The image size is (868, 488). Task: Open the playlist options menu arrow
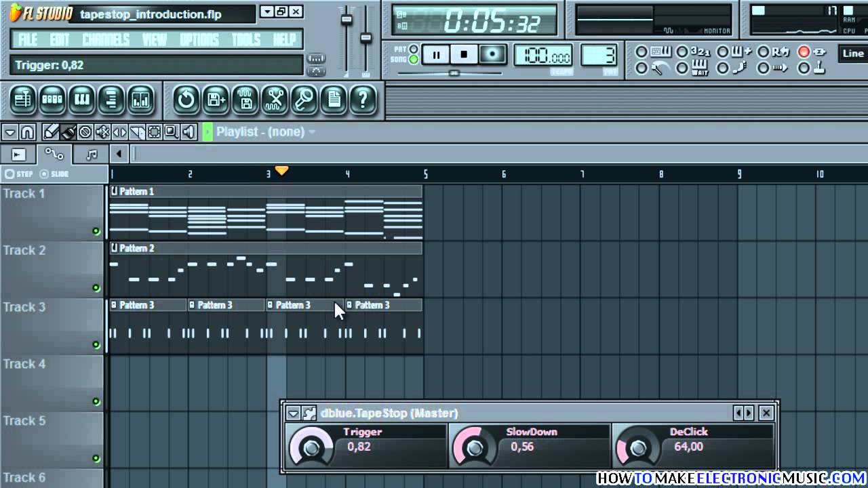[x=10, y=131]
